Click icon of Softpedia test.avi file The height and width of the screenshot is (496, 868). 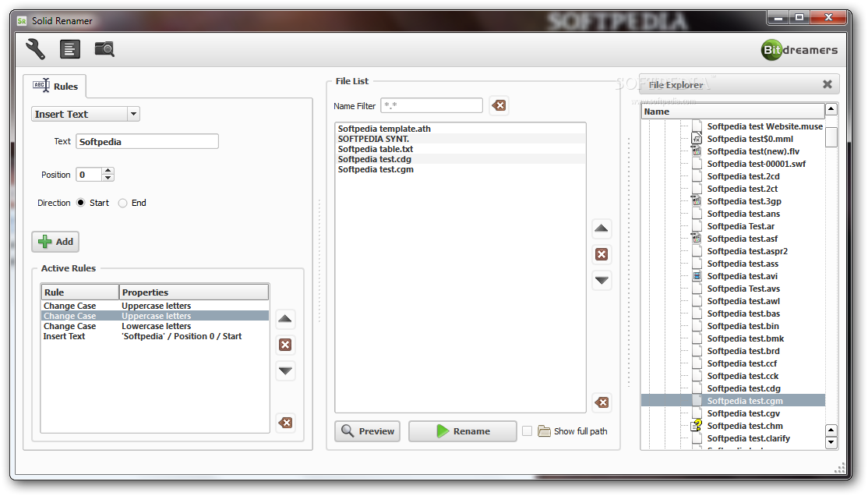coord(697,276)
